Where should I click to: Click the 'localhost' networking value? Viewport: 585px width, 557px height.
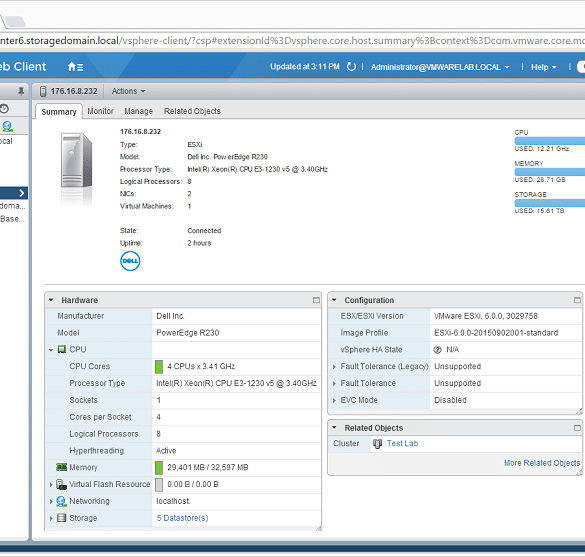tap(173, 501)
